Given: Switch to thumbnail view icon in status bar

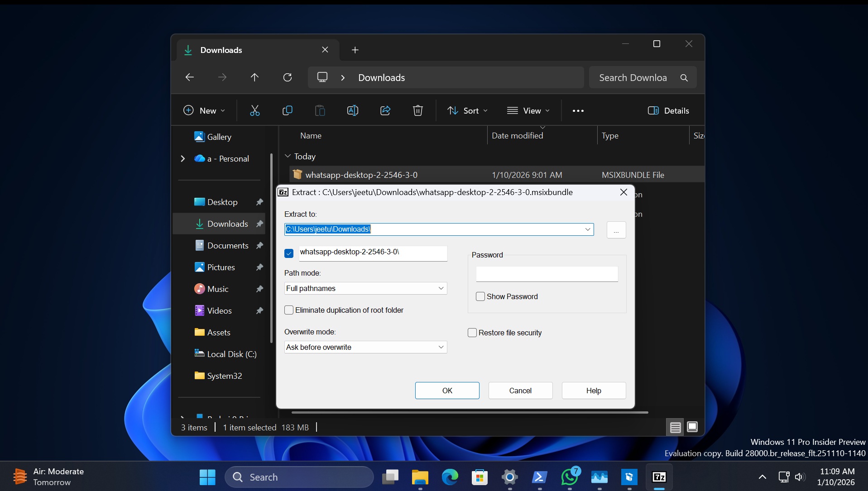Looking at the screenshot, I should pos(692,427).
